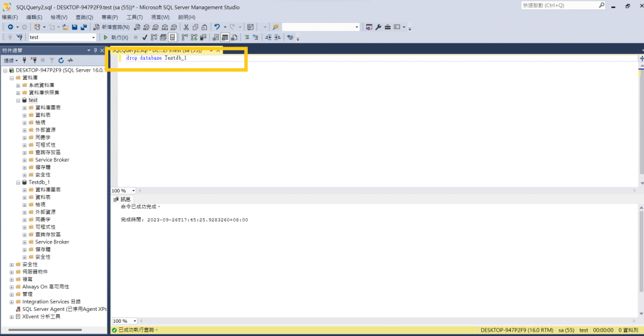This screenshot has width=644, height=336.
Task: Click the Open File folder icon
Action: (65, 27)
